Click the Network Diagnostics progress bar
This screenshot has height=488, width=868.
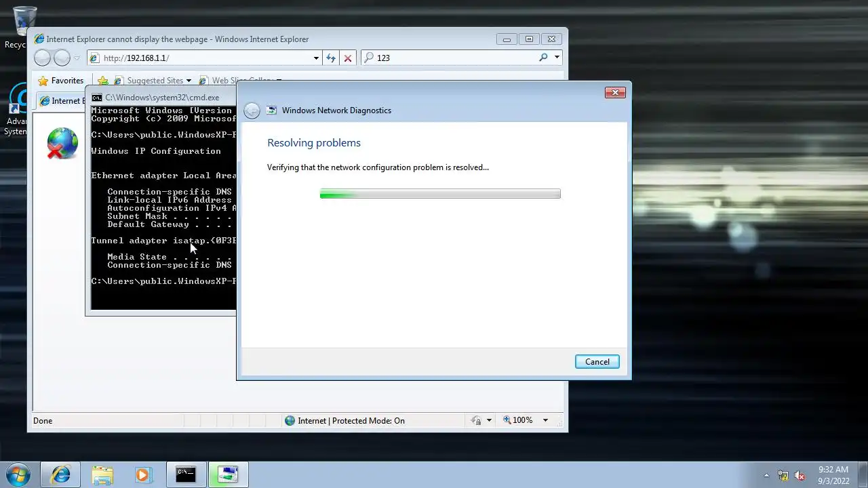(440, 194)
